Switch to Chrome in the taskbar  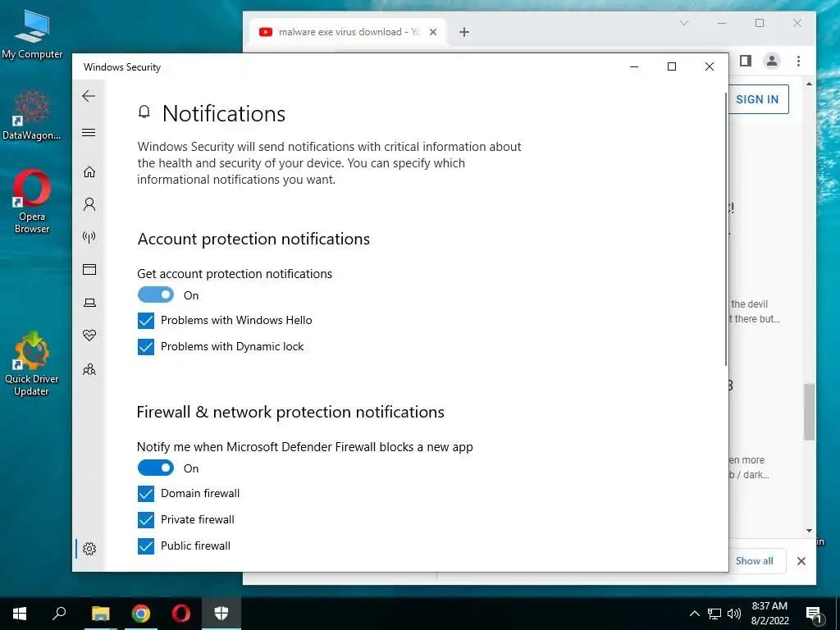pyautogui.click(x=141, y=614)
